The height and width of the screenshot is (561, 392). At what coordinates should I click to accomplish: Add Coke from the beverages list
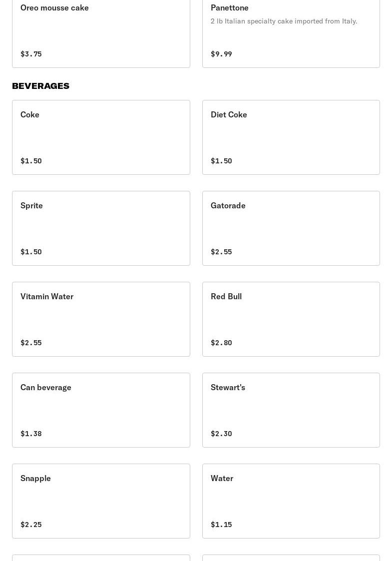(101, 137)
